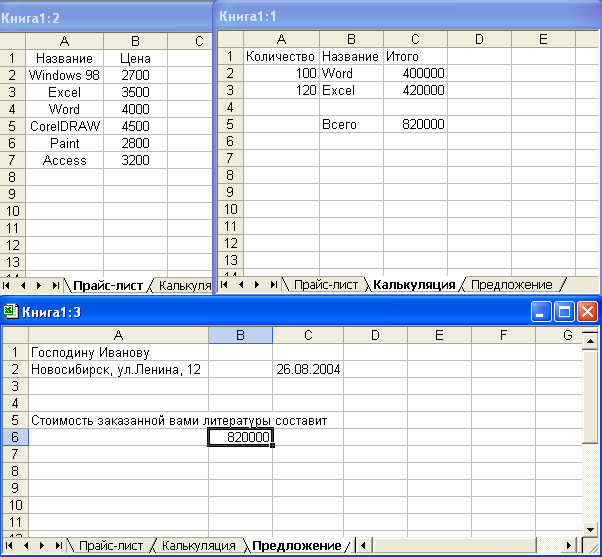
Task: Switch to Калькуляция tab in Книга1:3 window
Action: [198, 545]
